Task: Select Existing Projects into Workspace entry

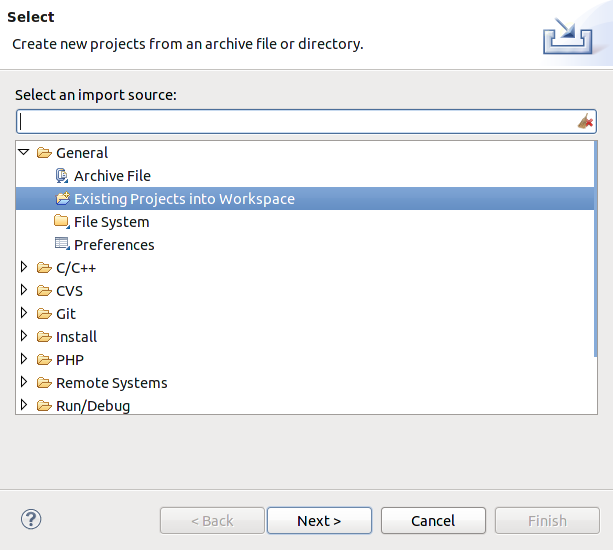Action: [x=305, y=199]
